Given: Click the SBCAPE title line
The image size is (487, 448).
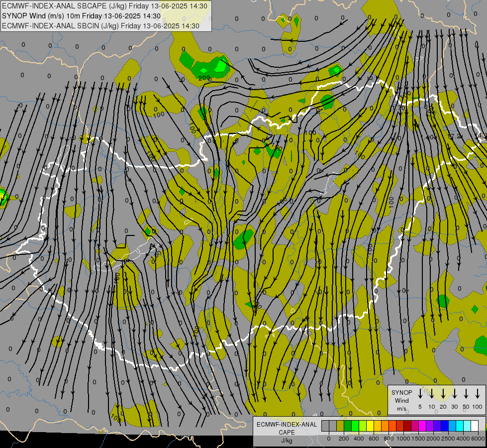Looking at the screenshot, I should [104, 6].
